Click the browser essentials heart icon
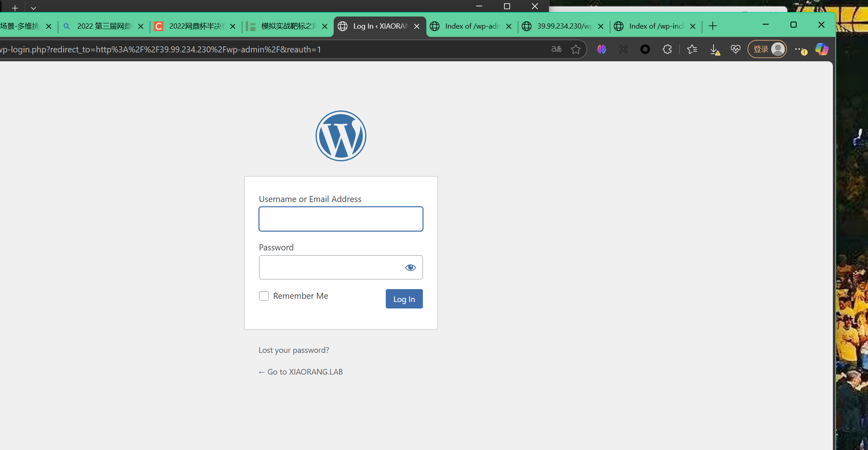This screenshot has width=868, height=450. pos(736,49)
